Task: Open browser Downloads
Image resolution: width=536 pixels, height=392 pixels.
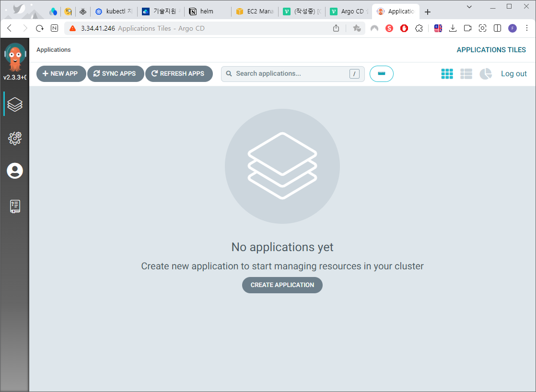Action: (x=453, y=28)
